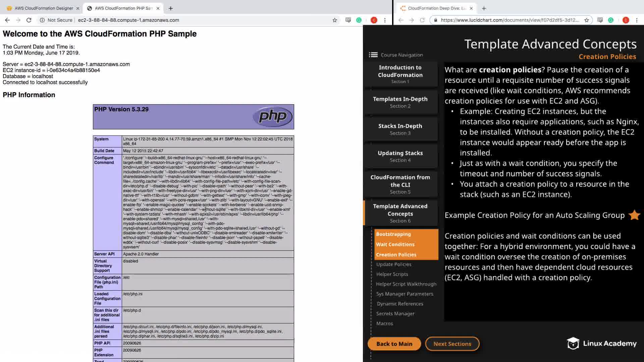Open left browser three-dot menu
The width and height of the screenshot is (644, 362).
[385, 20]
